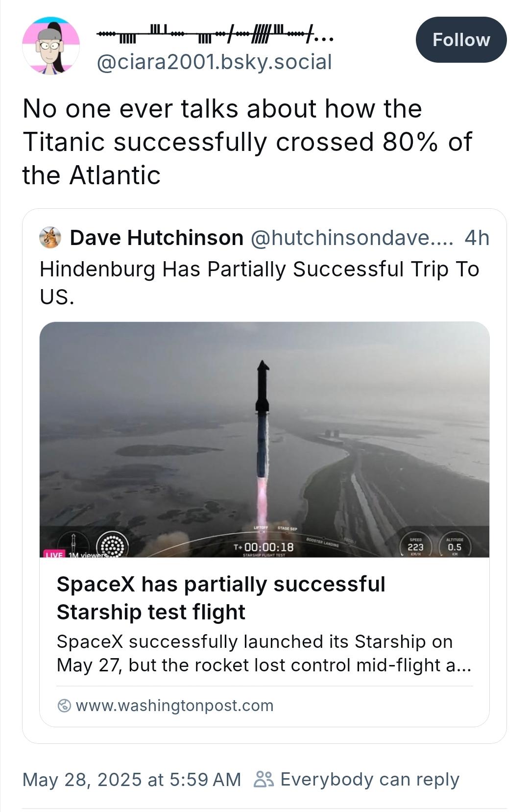The height and width of the screenshot is (812, 529).
Task: Open the Starship launch thumbnail image
Action: coord(264,431)
